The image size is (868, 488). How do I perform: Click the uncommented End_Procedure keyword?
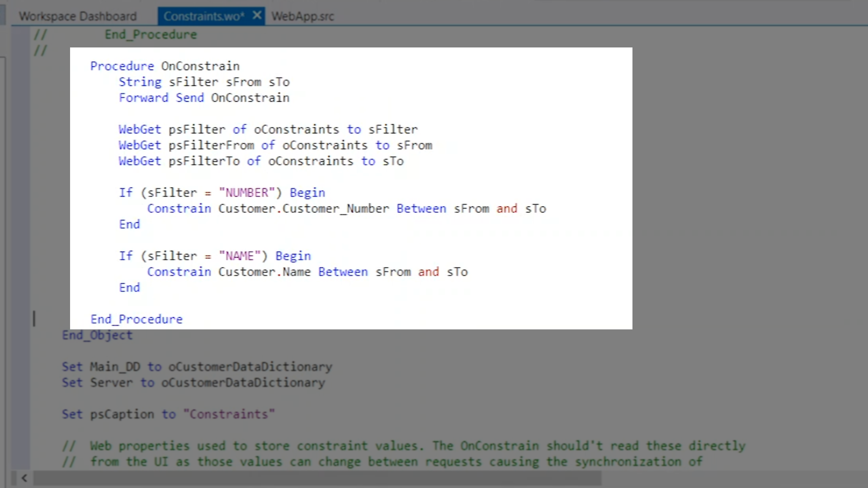(137, 319)
